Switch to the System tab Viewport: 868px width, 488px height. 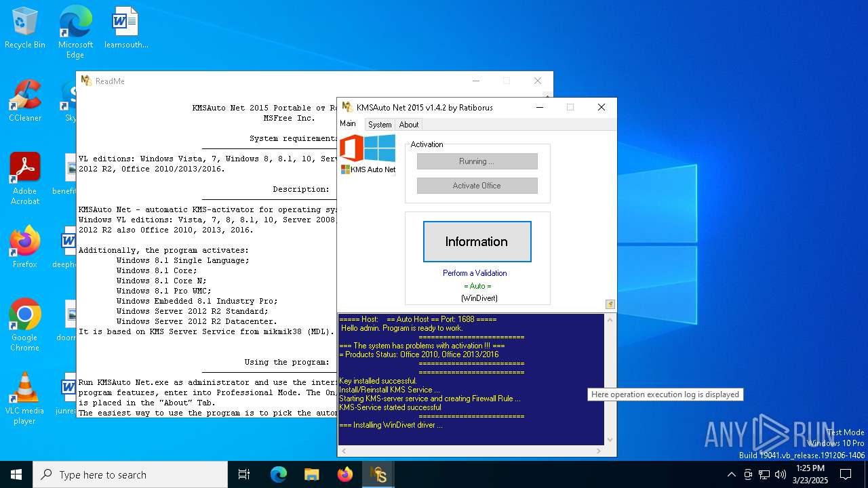pos(380,125)
